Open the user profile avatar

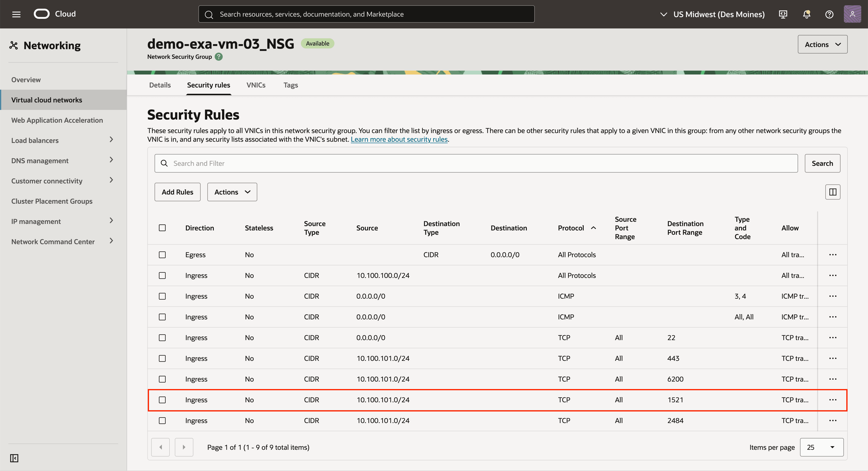[x=853, y=14]
